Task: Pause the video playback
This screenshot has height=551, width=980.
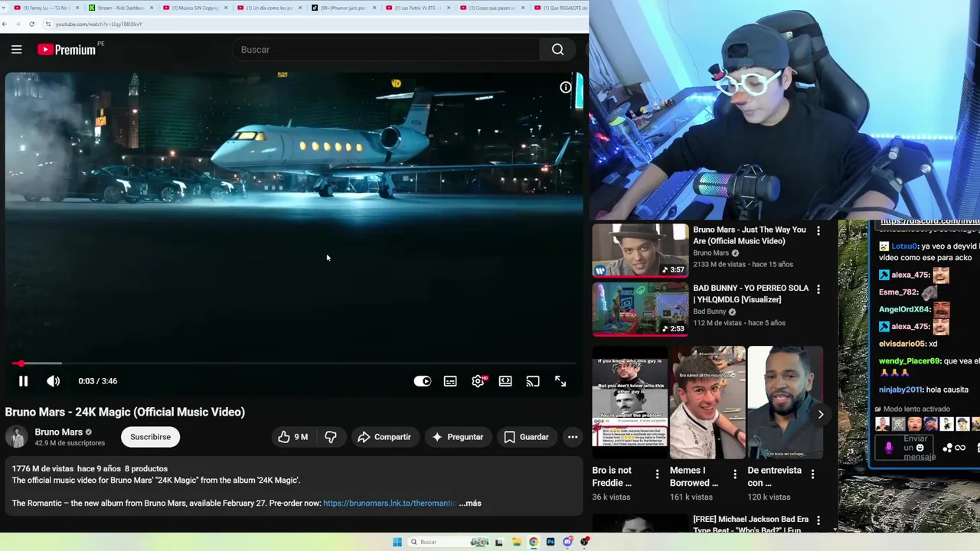Action: click(23, 381)
